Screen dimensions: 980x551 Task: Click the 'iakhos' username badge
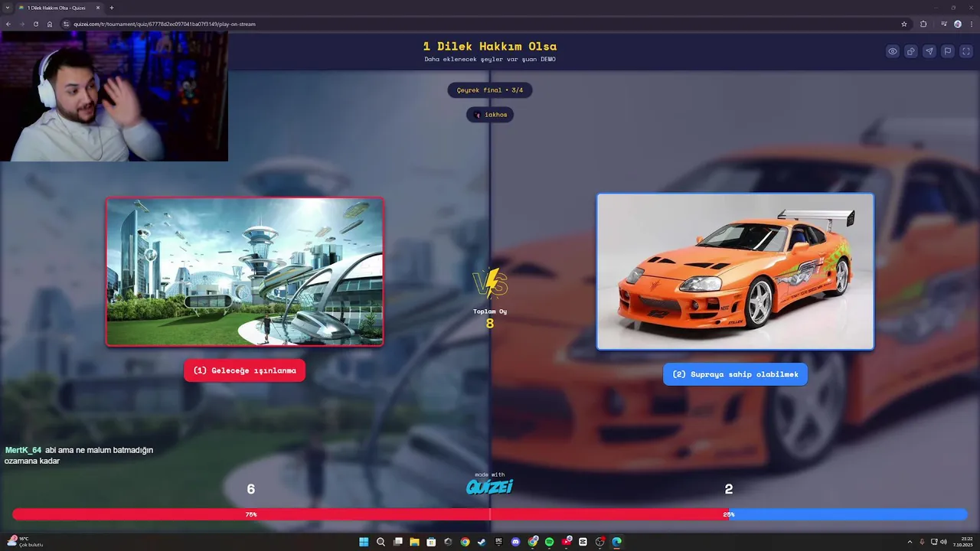490,115
